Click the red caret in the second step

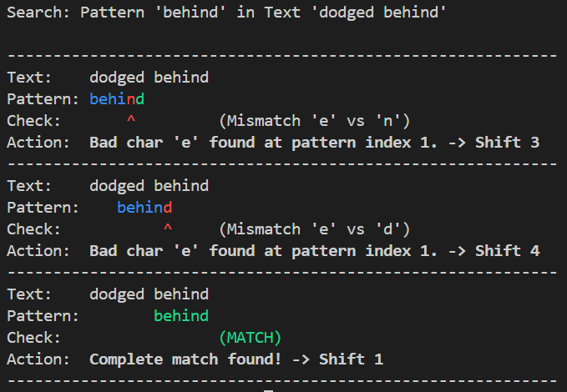tap(168, 229)
